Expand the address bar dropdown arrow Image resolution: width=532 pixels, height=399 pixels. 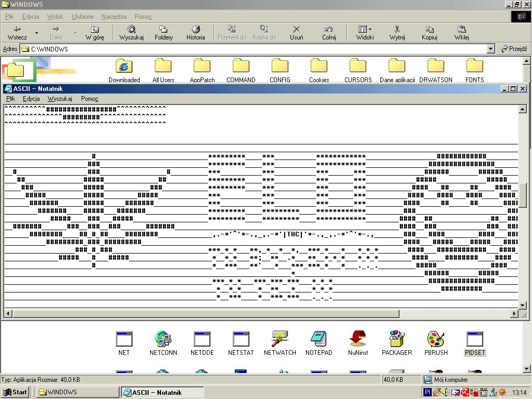(490, 49)
